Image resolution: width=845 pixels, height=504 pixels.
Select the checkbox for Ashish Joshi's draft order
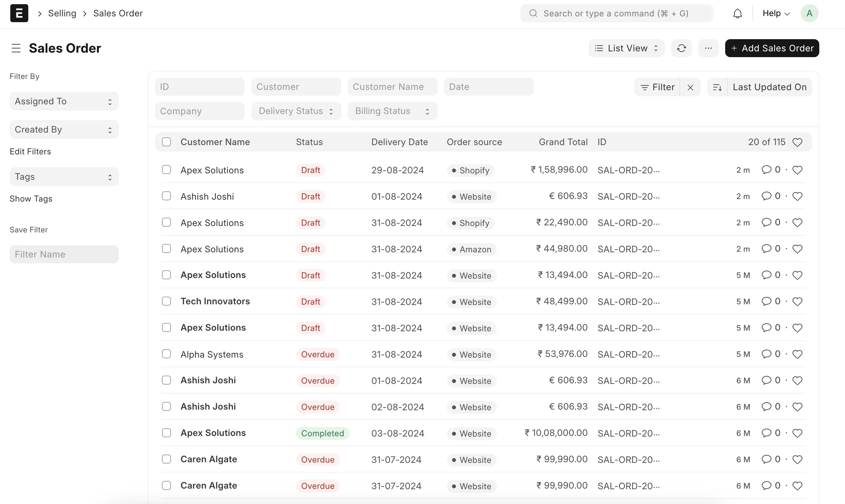click(166, 196)
